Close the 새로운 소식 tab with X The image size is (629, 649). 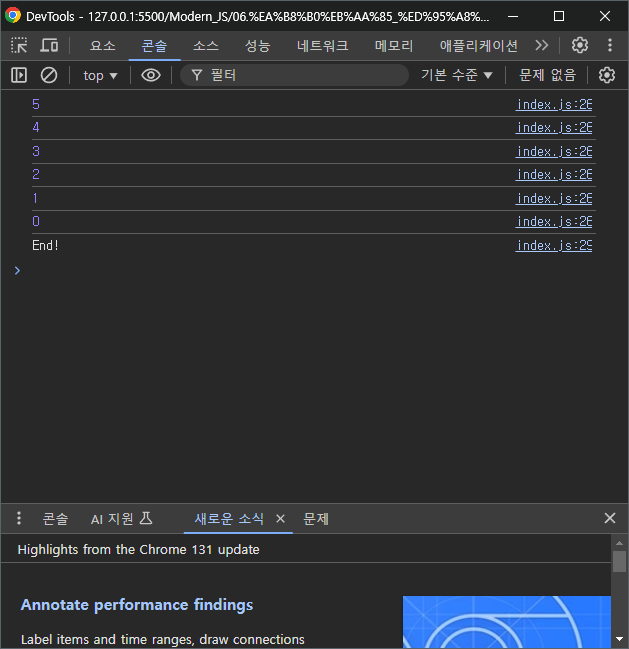[x=281, y=518]
